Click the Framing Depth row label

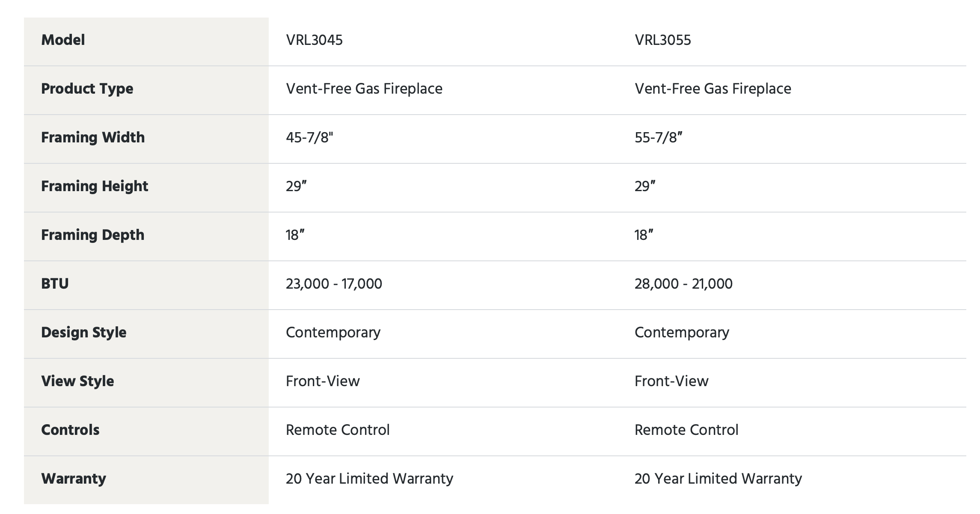(92, 235)
